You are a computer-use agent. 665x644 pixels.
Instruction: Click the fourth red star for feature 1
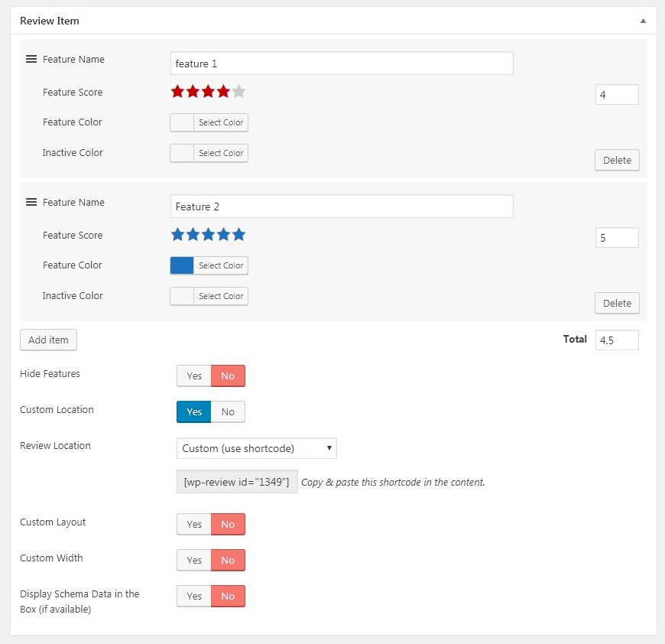pos(223,91)
